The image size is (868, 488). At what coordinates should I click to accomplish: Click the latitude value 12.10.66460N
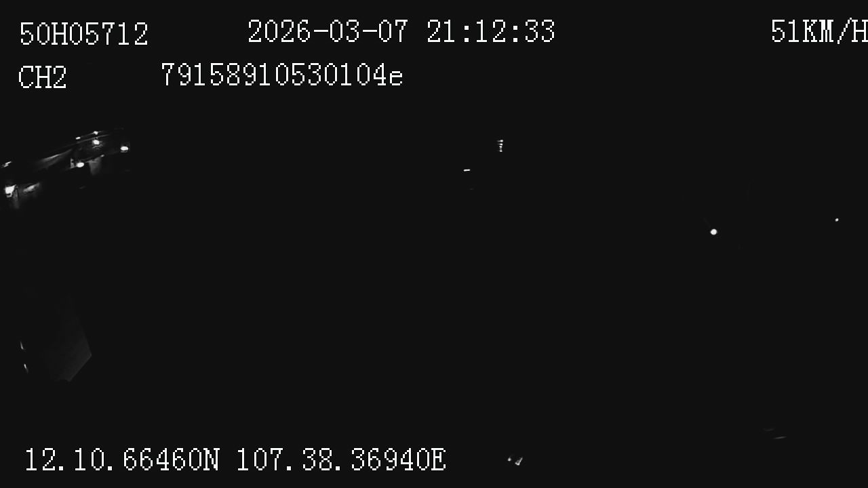point(122,460)
